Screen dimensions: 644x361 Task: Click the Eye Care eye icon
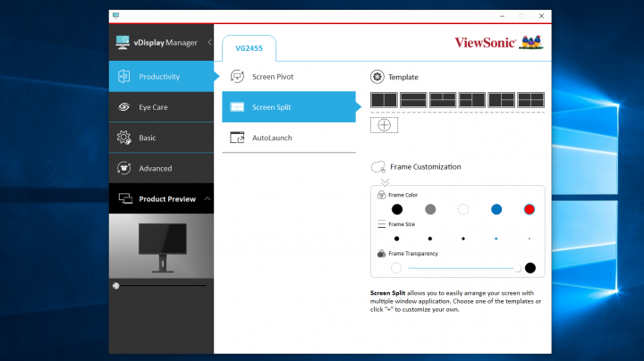point(123,107)
